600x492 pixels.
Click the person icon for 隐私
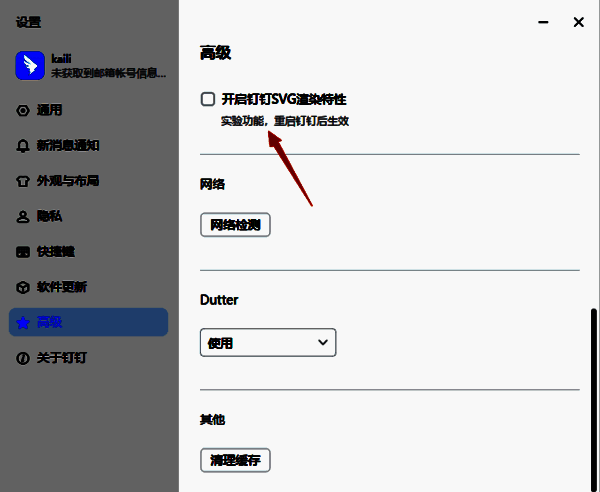(23, 216)
